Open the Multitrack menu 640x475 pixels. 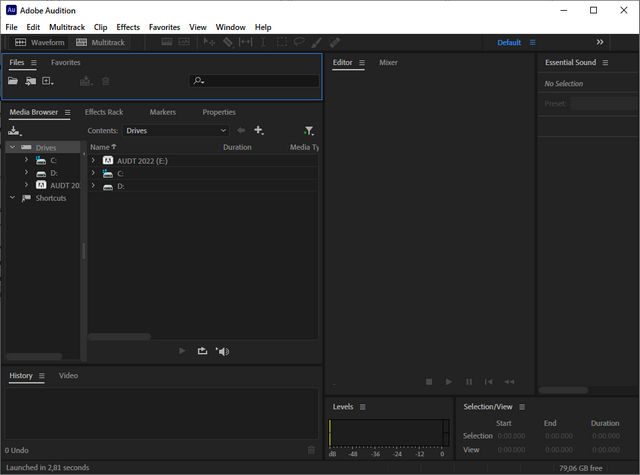67,27
